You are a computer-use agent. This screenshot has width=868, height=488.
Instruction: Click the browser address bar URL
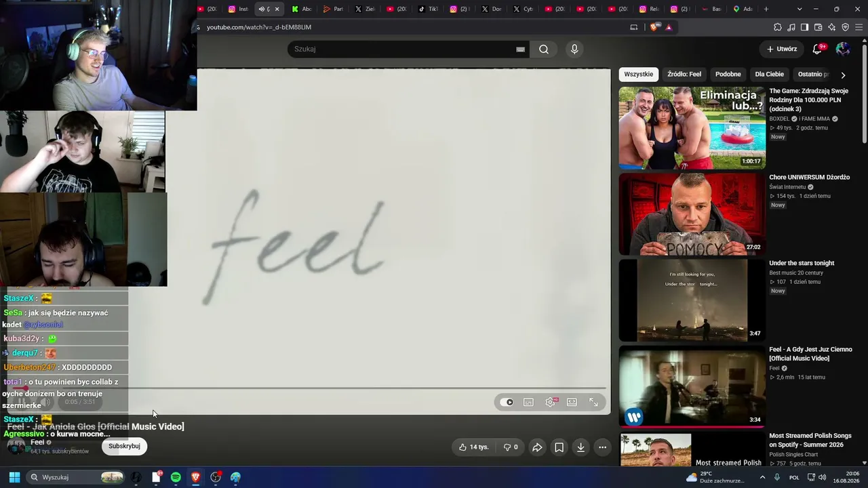pyautogui.click(x=259, y=27)
